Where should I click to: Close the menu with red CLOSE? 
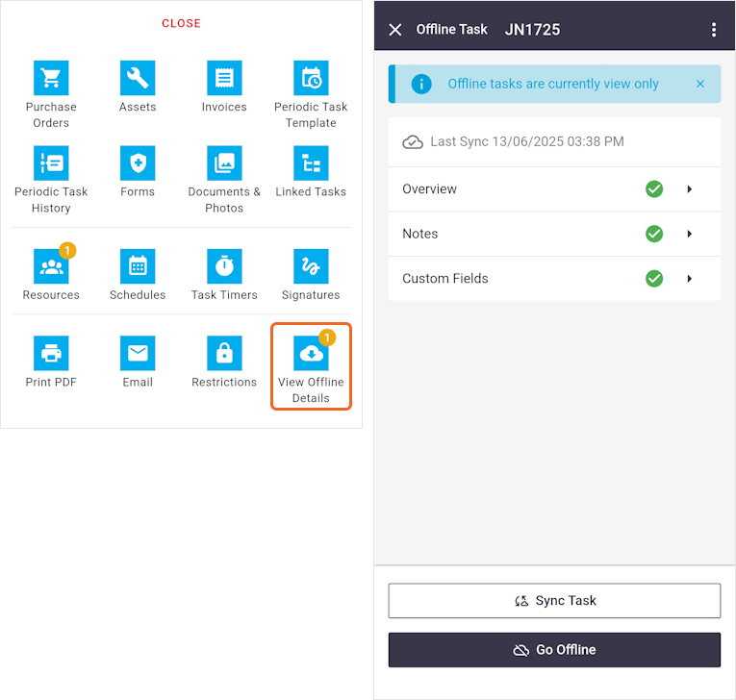(181, 23)
